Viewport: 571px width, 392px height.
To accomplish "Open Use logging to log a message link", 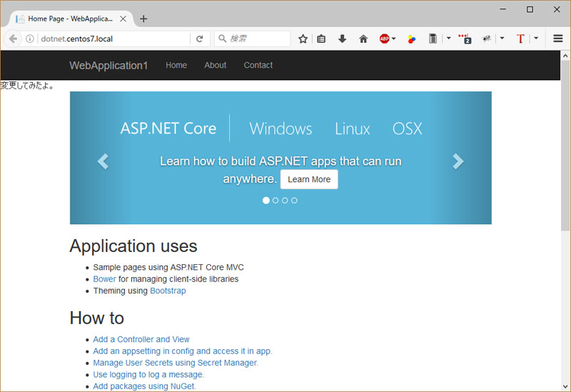I will pyautogui.click(x=148, y=375).
